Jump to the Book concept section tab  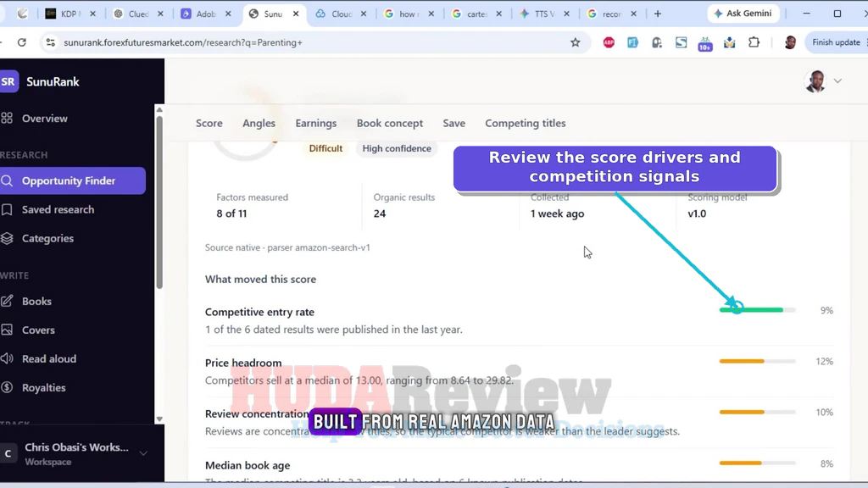click(x=390, y=124)
